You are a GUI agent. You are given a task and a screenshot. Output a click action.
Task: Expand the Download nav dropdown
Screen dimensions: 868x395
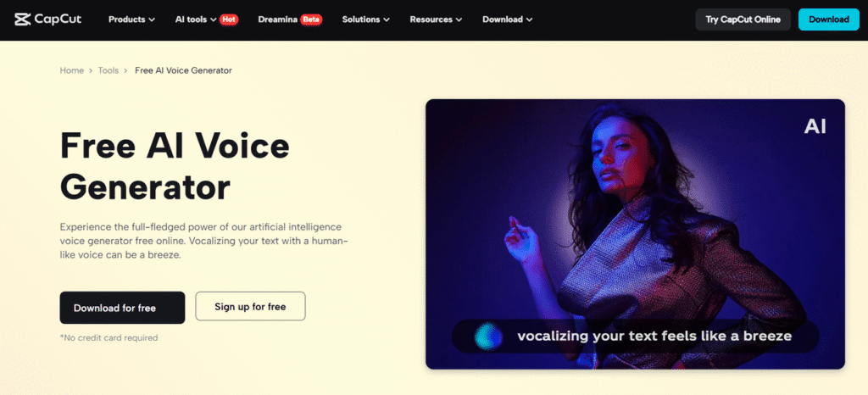[x=508, y=19]
